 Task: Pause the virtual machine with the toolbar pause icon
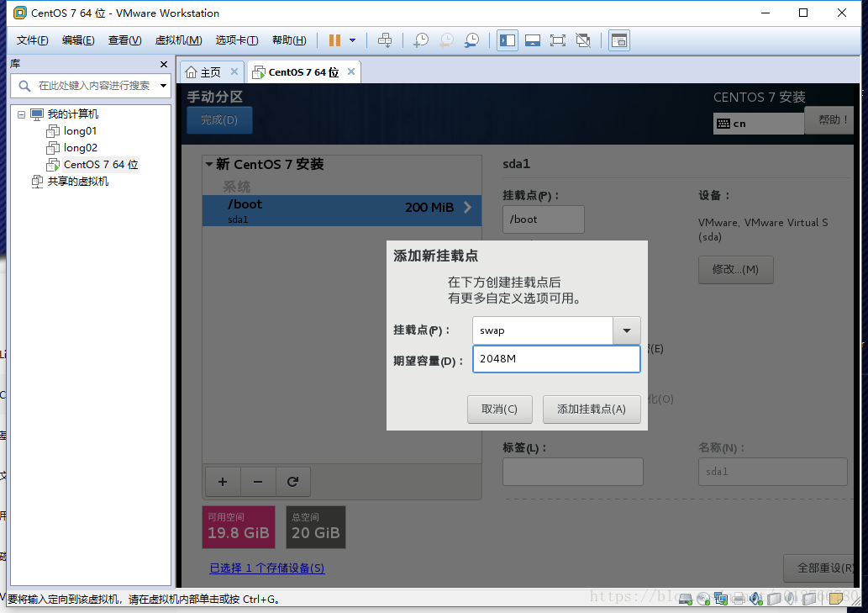334,40
